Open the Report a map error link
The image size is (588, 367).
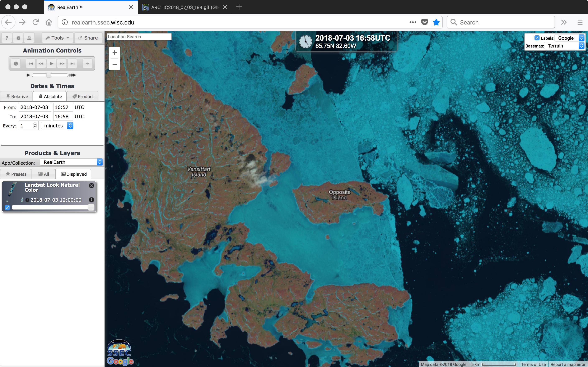coord(568,364)
